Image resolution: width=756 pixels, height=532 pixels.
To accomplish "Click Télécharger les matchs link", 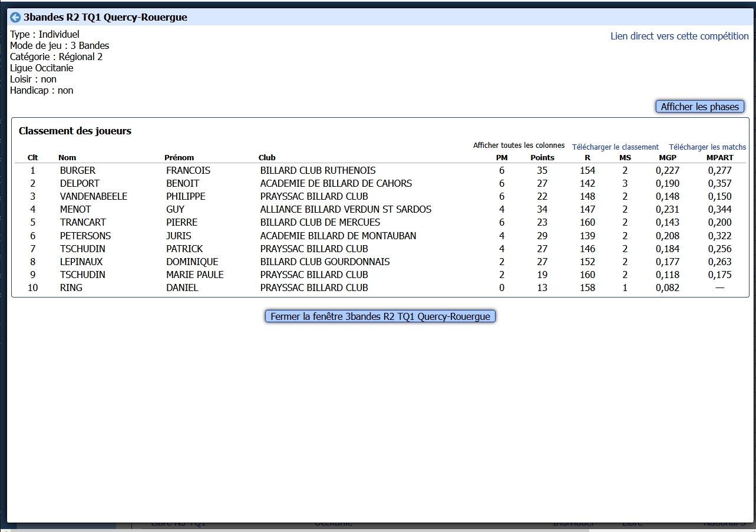I will point(707,147).
